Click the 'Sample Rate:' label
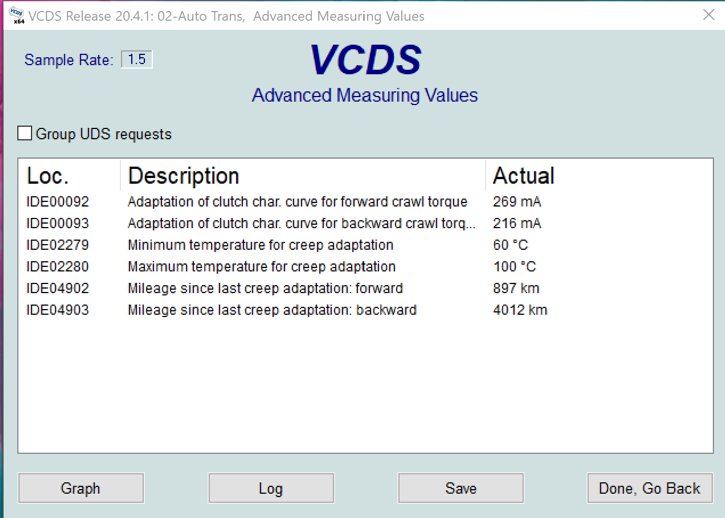This screenshot has width=725, height=518. click(x=69, y=60)
